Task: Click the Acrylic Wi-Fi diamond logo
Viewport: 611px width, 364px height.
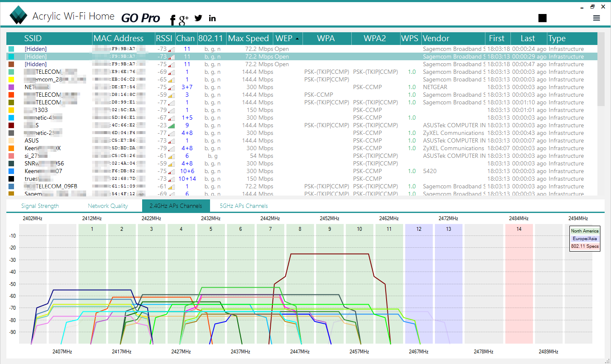Action: pos(18,15)
